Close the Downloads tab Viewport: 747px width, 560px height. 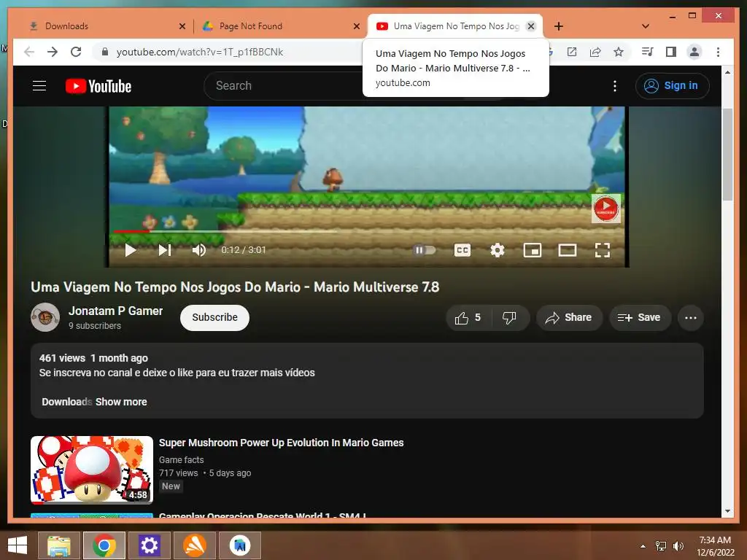tap(182, 26)
